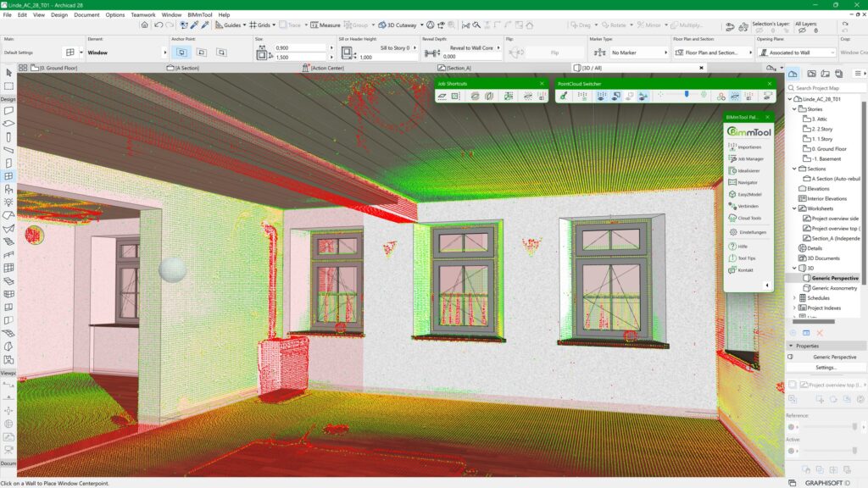Screen dimensions: 868x488
Task: Open the Easy2Model function in BIMmTool
Action: (748, 192)
